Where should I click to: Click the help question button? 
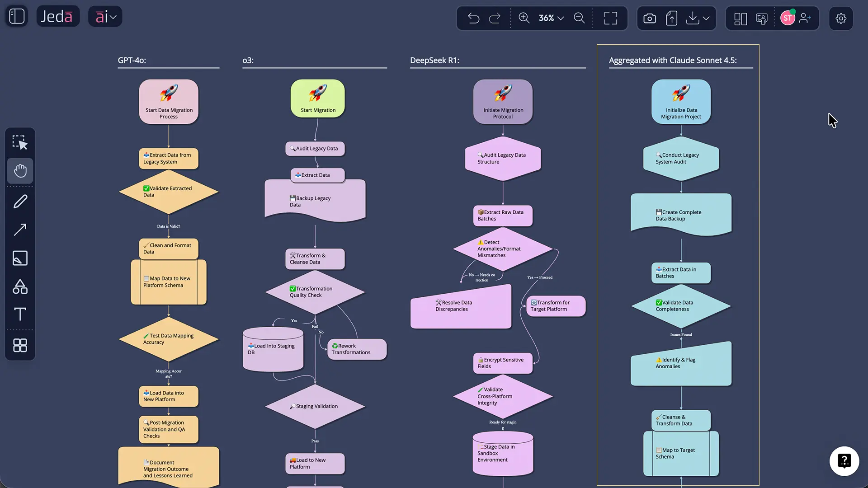tap(844, 461)
